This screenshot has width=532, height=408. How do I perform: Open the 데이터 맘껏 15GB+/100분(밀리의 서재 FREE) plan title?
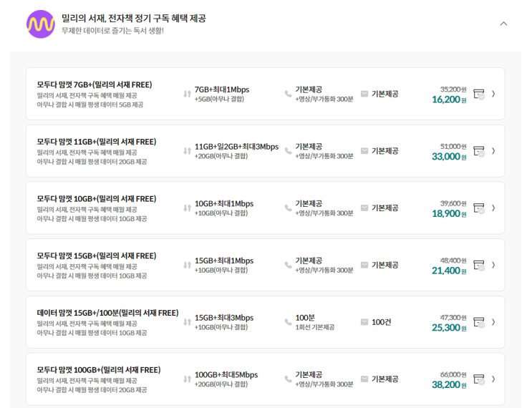pyautogui.click(x=107, y=313)
